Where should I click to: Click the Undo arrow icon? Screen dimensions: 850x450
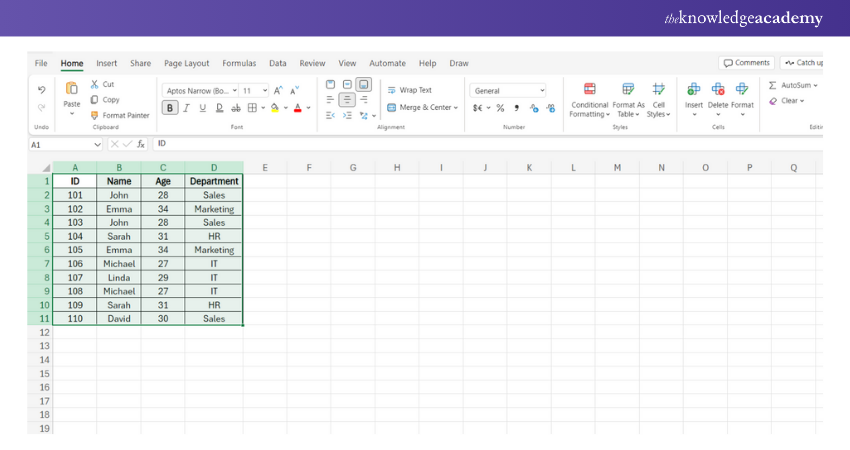pos(41,89)
